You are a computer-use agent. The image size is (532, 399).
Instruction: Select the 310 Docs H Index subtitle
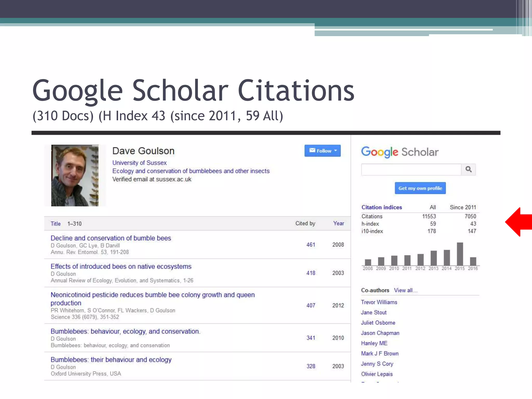click(x=158, y=116)
